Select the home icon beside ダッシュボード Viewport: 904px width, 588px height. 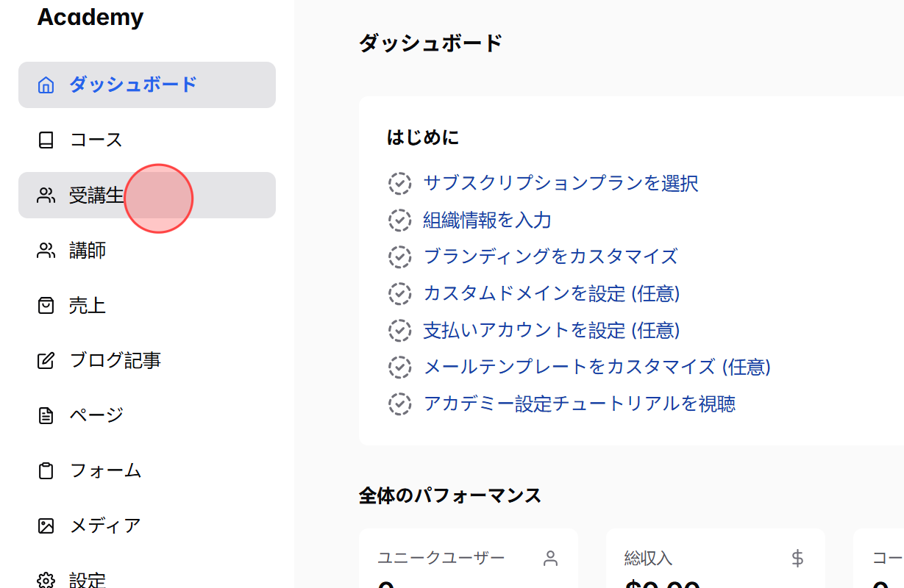tap(46, 85)
